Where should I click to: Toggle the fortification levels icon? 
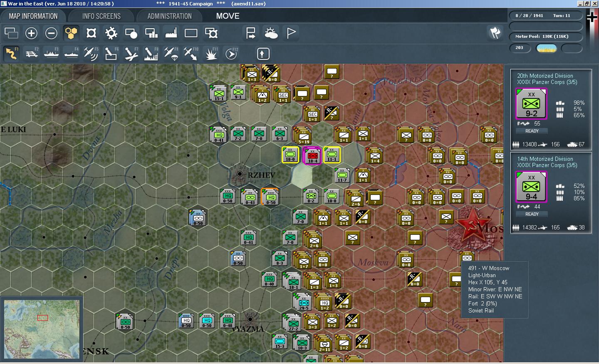pos(91,33)
